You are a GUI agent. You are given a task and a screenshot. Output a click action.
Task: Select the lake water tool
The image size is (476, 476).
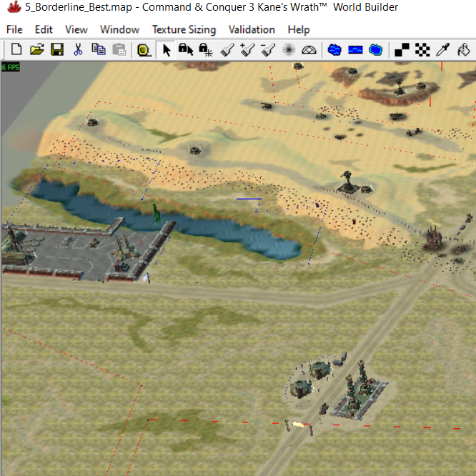pyautogui.click(x=334, y=49)
